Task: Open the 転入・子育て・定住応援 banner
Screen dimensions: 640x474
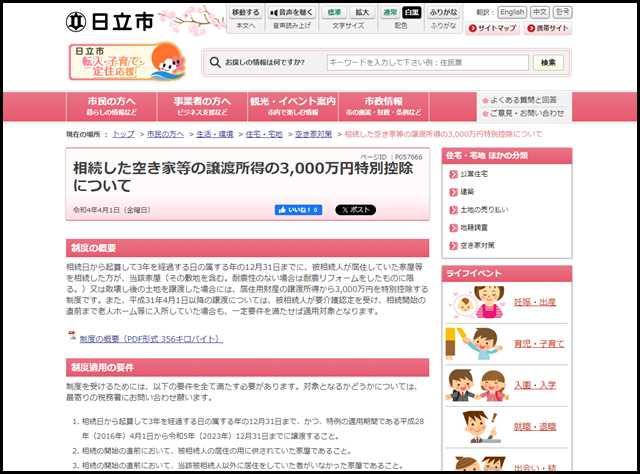Action: coord(127,62)
